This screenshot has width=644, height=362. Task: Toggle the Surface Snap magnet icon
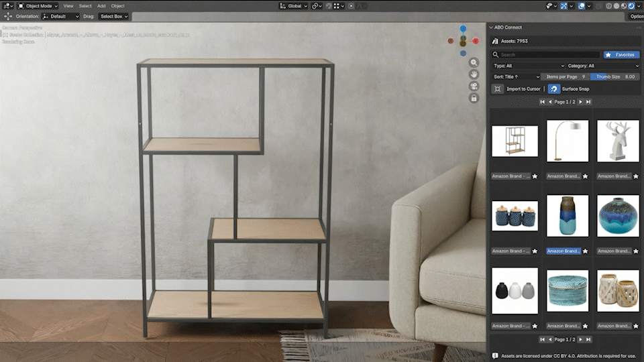pos(553,88)
